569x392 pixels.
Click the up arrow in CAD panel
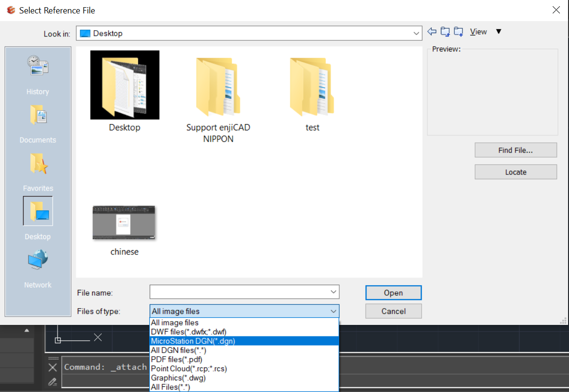point(26,330)
